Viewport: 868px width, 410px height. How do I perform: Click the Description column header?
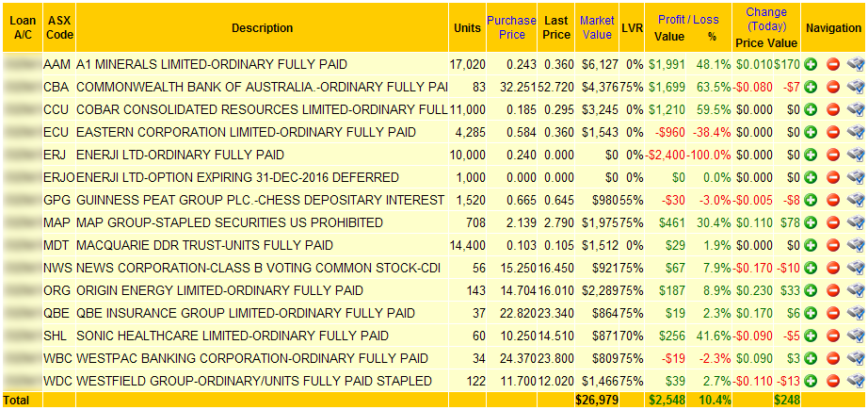point(263,27)
